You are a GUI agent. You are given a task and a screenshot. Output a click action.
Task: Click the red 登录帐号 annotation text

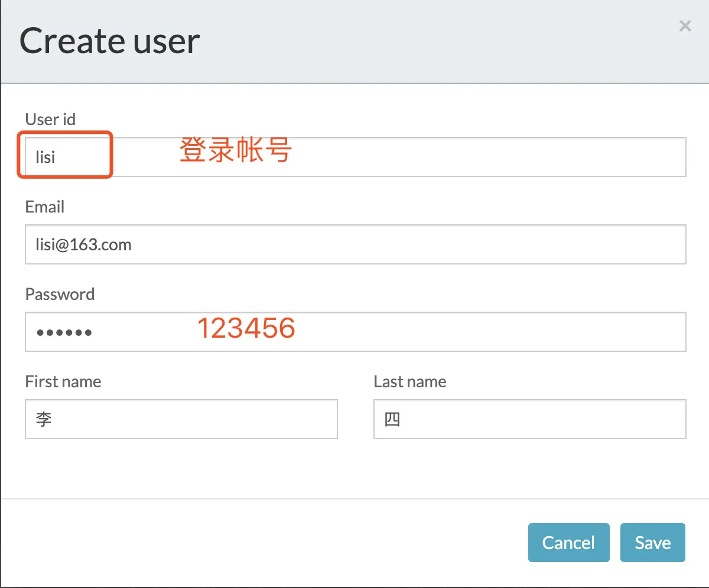[236, 150]
